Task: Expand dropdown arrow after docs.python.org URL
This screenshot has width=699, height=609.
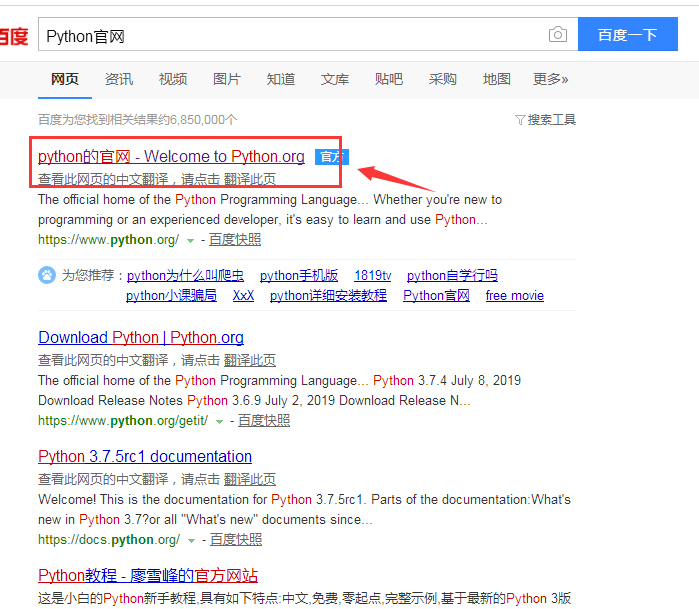Action: coord(192,541)
